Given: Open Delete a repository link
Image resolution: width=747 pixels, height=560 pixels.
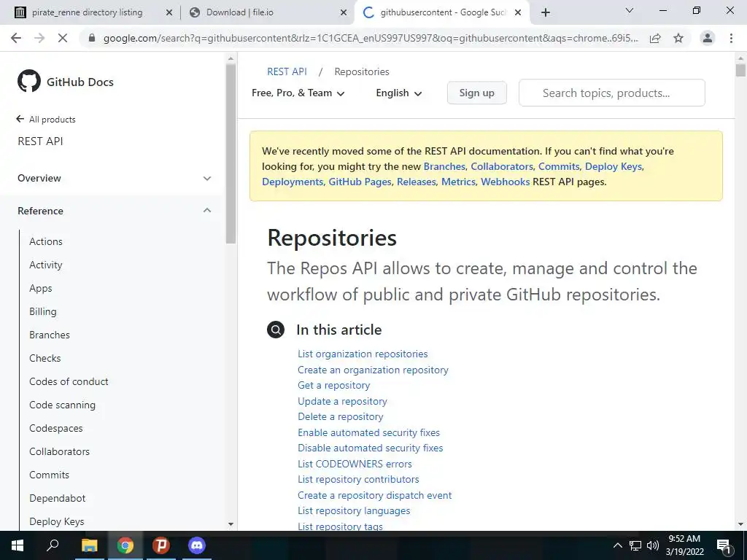Looking at the screenshot, I should pyautogui.click(x=340, y=416).
